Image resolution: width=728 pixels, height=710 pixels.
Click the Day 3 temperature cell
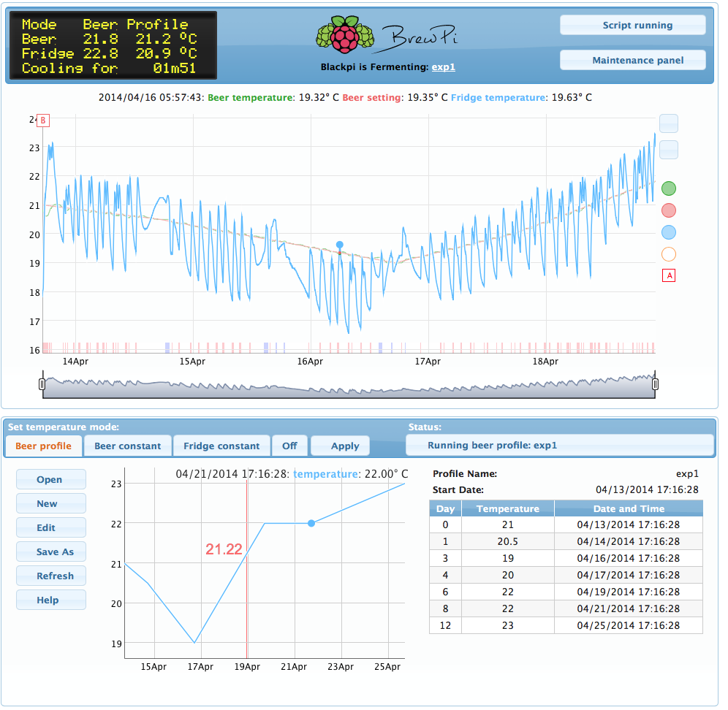507,558
